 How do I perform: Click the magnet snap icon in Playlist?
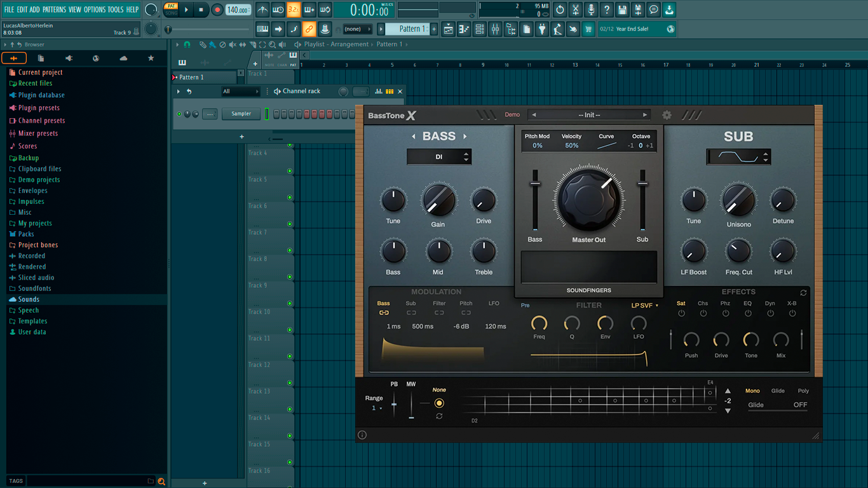click(x=187, y=44)
